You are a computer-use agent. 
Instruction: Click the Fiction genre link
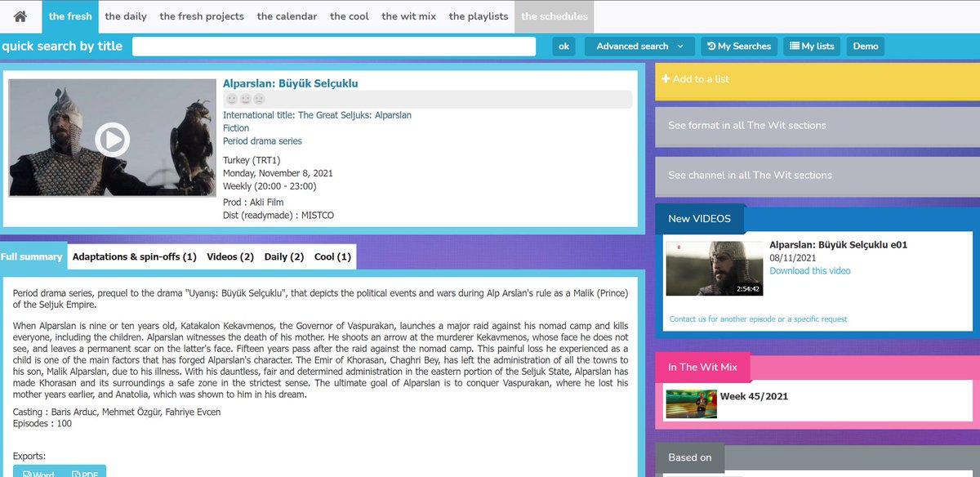(x=236, y=128)
